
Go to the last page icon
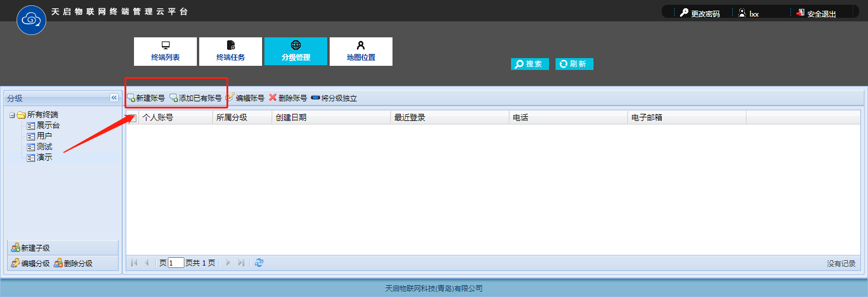[241, 263]
